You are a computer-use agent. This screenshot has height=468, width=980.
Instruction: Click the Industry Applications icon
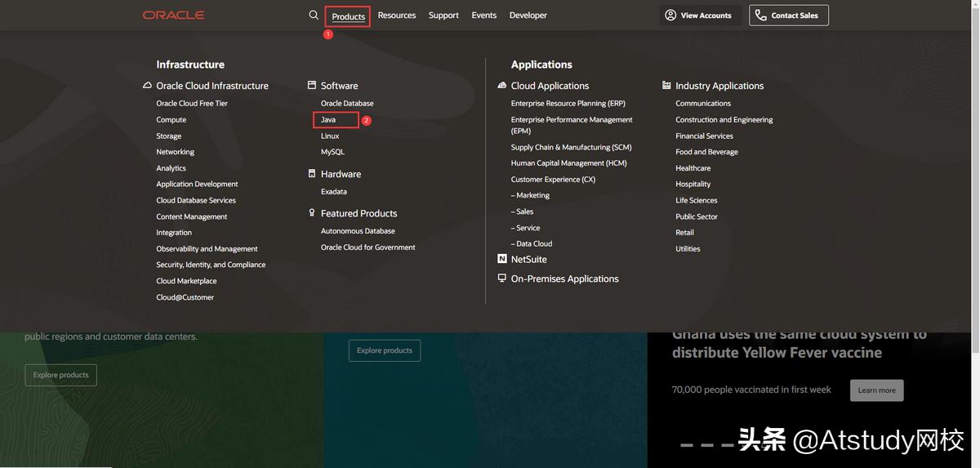coord(666,85)
